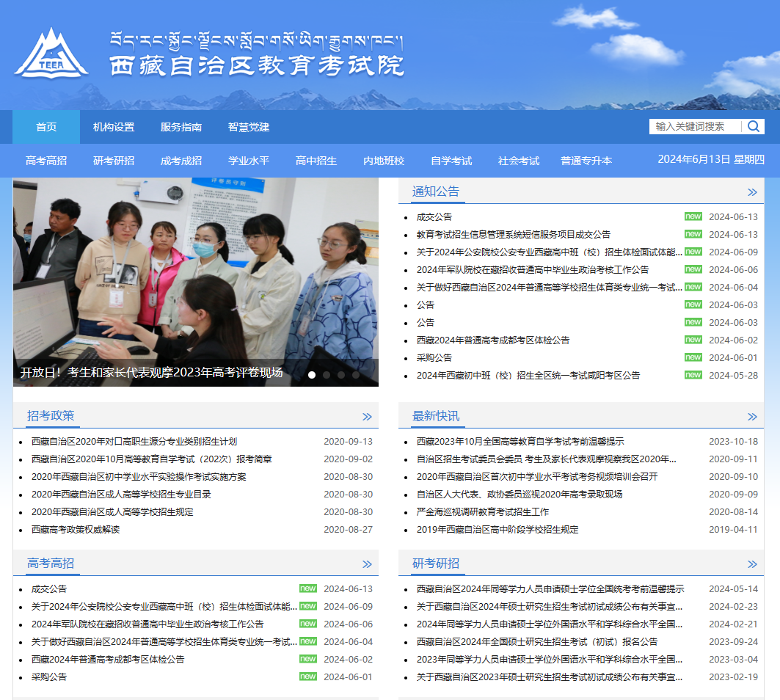780x700 pixels.
Task: Open more 高考高招 via double-arrow icon
Action: coord(367,564)
